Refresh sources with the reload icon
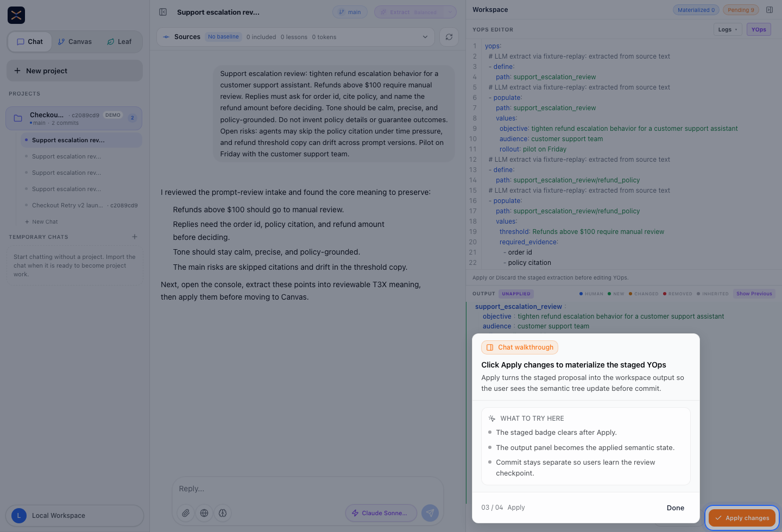The width and height of the screenshot is (782, 532). click(449, 37)
